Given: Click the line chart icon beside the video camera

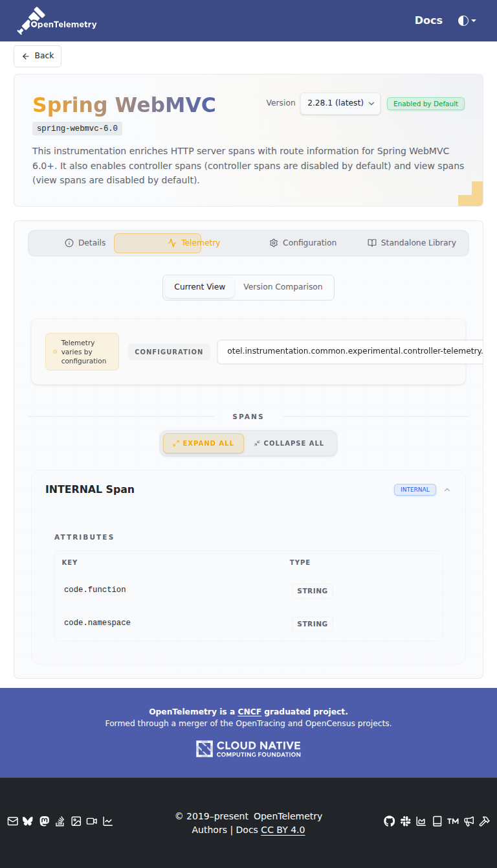Looking at the screenshot, I should pos(107,821).
